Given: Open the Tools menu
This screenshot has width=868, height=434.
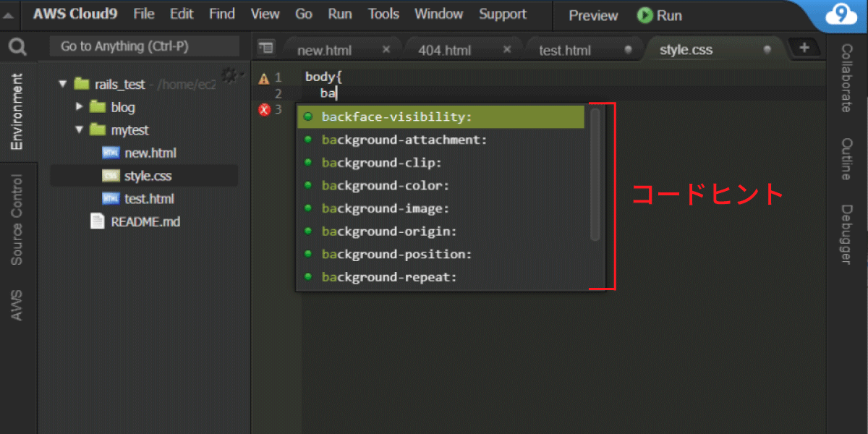Looking at the screenshot, I should tap(383, 14).
